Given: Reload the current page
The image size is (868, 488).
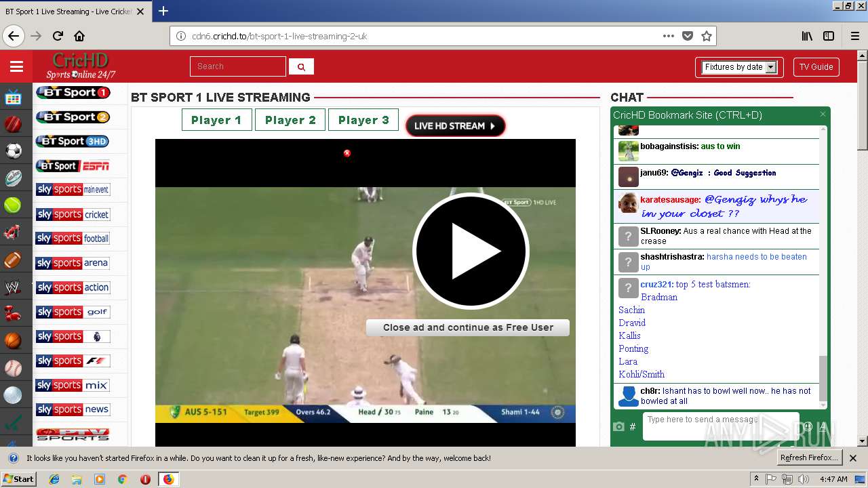Looking at the screenshot, I should [58, 36].
